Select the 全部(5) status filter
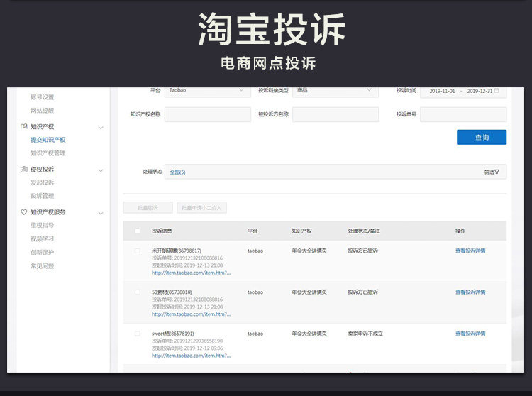This screenshot has width=532, height=396. [177, 172]
